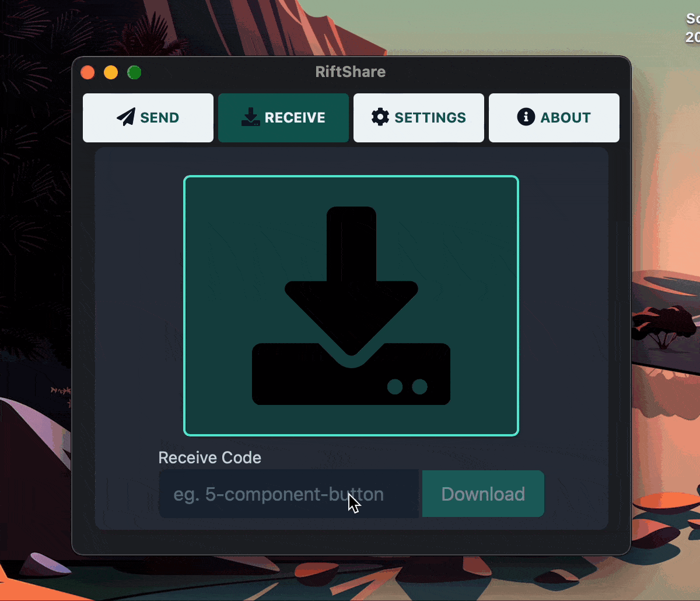The width and height of the screenshot is (700, 601).
Task: Switch to the SEND tab
Action: pyautogui.click(x=148, y=118)
